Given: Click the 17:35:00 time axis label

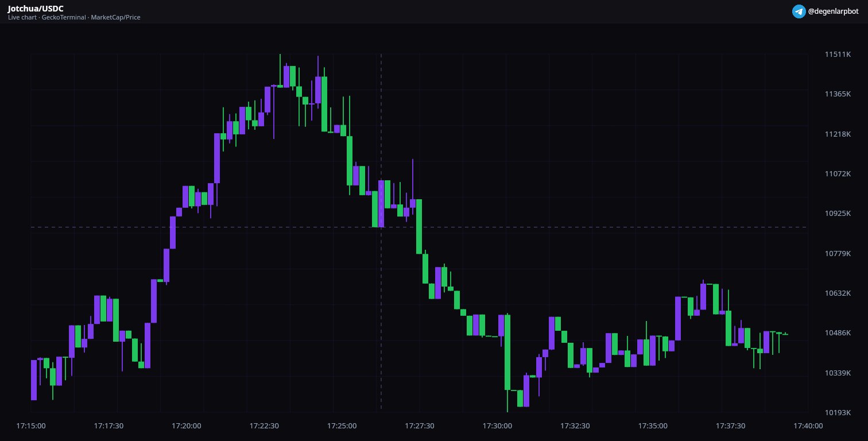Looking at the screenshot, I should pyautogui.click(x=653, y=426).
